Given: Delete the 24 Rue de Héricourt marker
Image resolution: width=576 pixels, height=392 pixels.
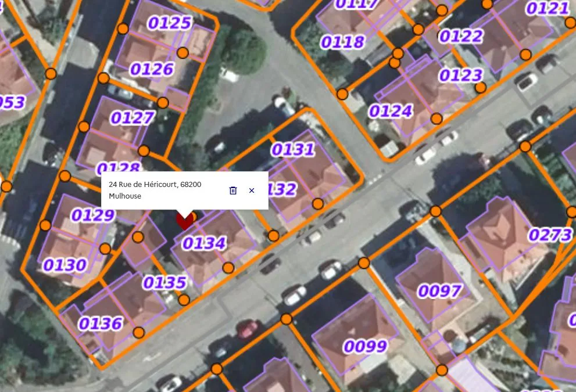Looking at the screenshot, I should (x=233, y=190).
